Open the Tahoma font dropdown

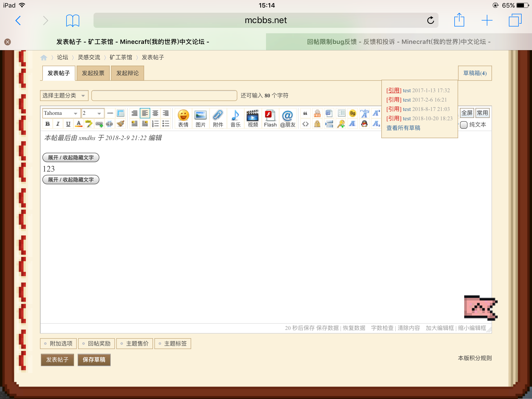coord(61,113)
